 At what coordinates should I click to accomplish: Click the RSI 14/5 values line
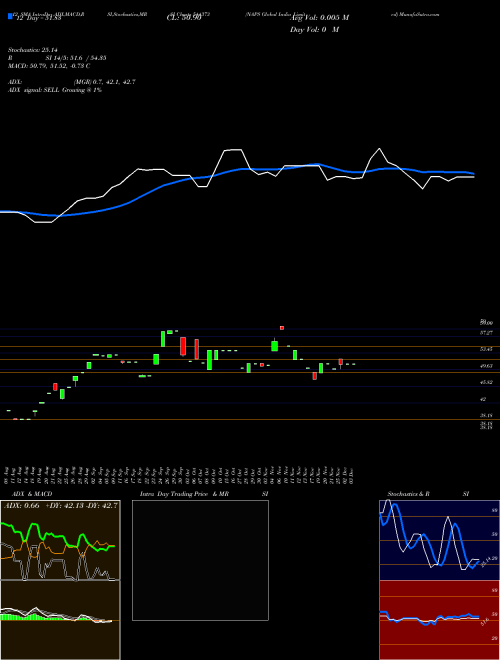pos(57,58)
